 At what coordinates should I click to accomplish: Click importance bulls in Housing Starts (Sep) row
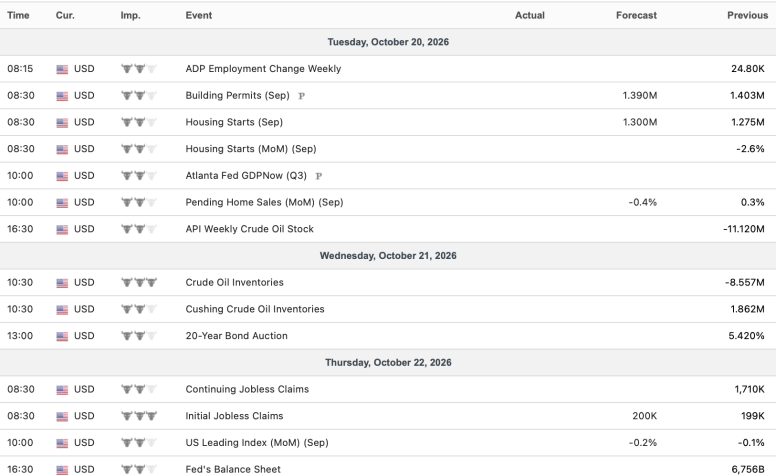click(x=139, y=122)
